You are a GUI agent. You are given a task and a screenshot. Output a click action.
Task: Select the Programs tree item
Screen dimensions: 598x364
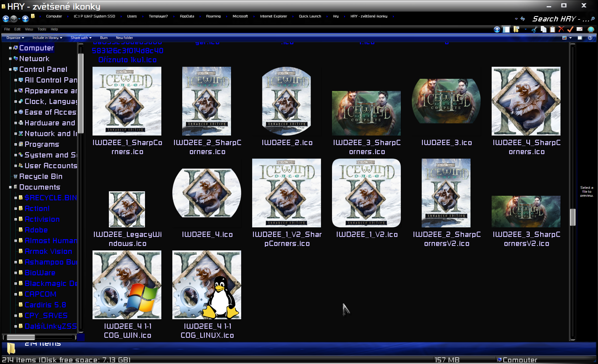[x=42, y=145]
